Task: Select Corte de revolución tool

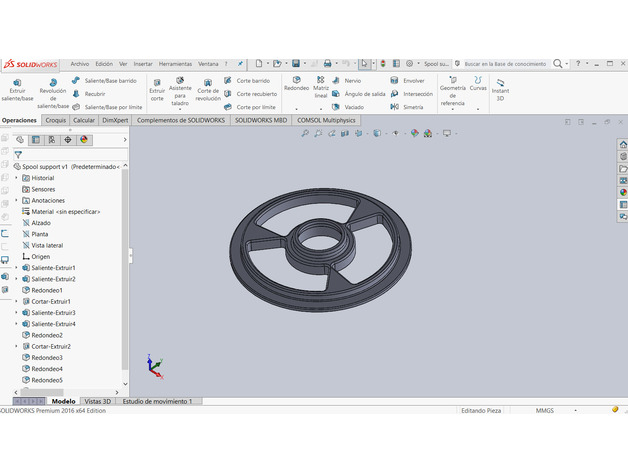Action: click(208, 91)
